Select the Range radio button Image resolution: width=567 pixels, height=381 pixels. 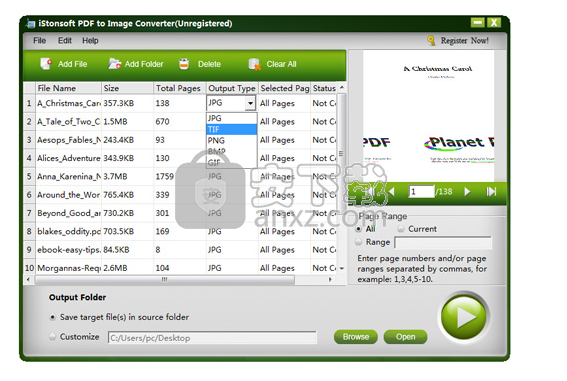pyautogui.click(x=358, y=242)
